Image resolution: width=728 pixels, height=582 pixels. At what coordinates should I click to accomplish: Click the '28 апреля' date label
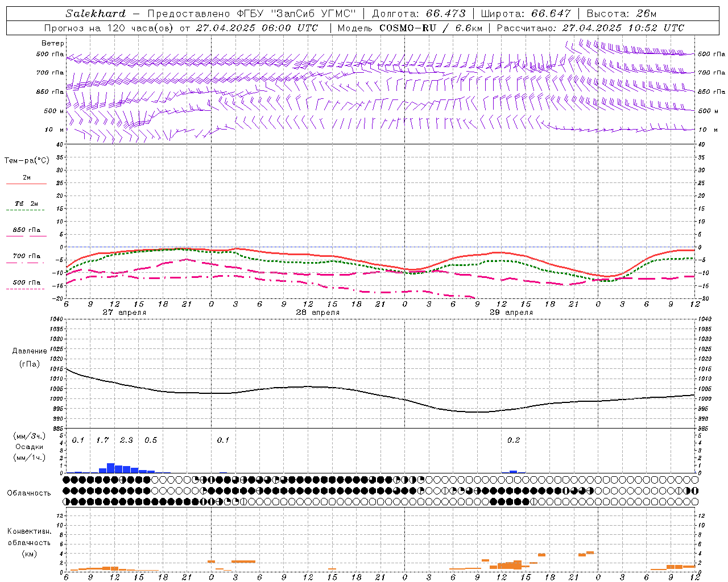317,313
